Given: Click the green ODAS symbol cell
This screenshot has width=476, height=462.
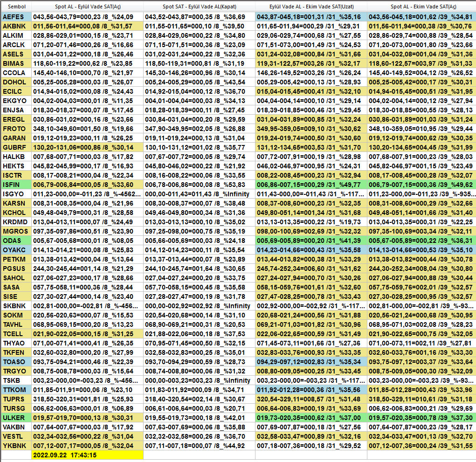Looking at the screenshot, I should tap(16, 241).
